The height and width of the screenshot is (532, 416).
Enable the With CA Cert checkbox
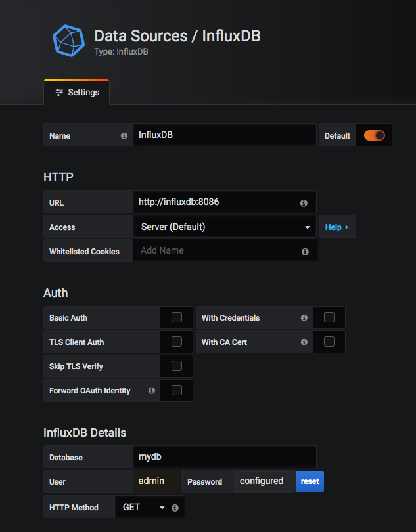pyautogui.click(x=329, y=342)
